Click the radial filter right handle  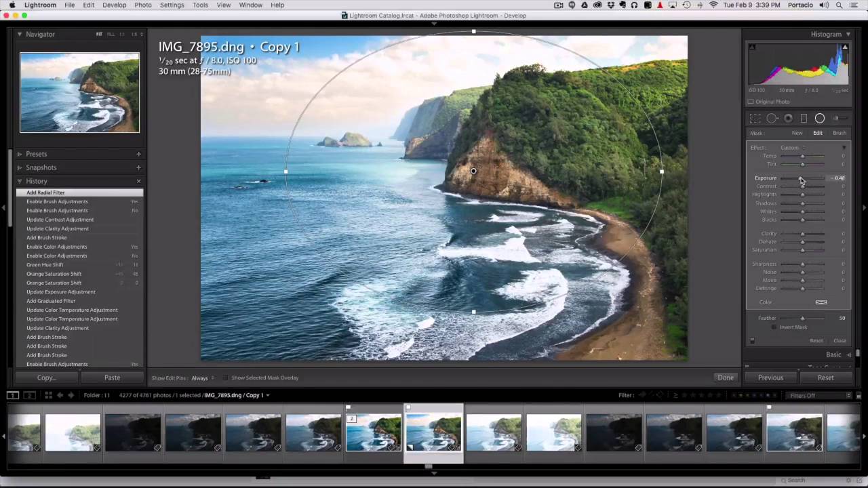pyautogui.click(x=661, y=171)
